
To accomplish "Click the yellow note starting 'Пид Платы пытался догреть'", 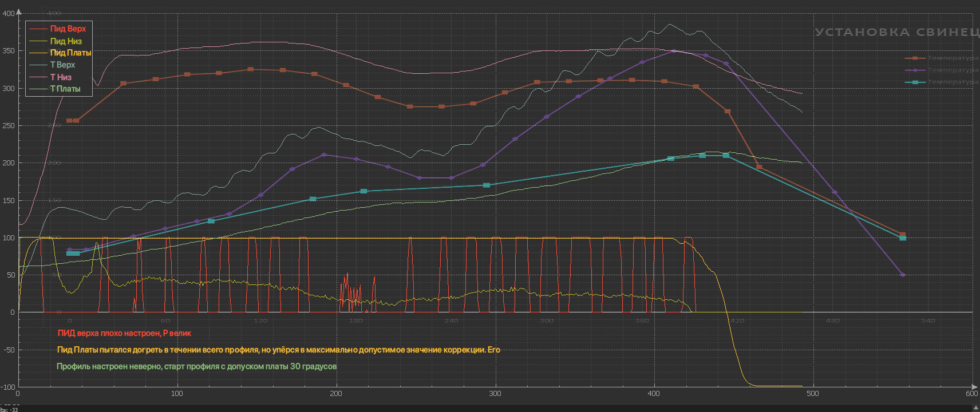I will click(278, 350).
